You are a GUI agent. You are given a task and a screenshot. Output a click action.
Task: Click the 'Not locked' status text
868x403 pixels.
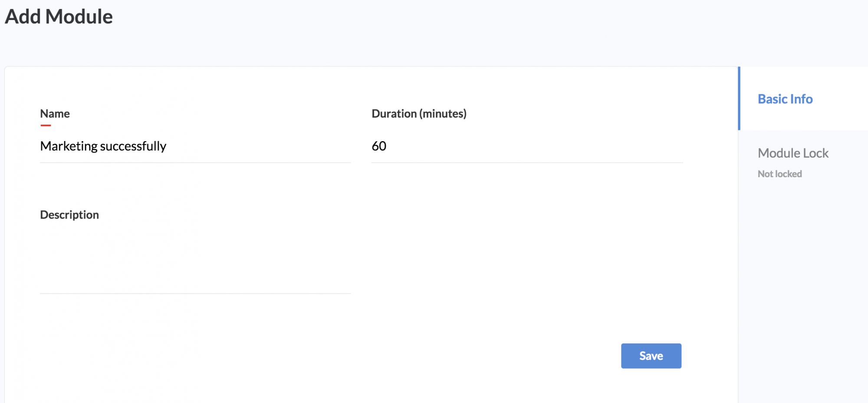point(779,174)
